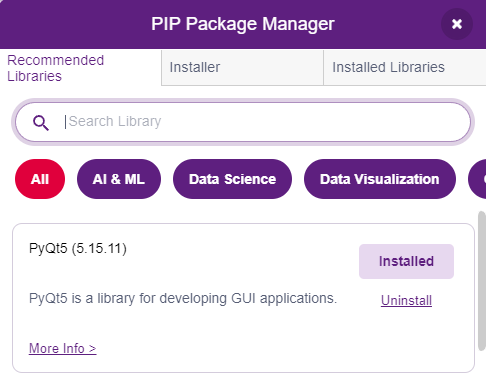Close the PIP Package Manager dialog

(x=457, y=24)
